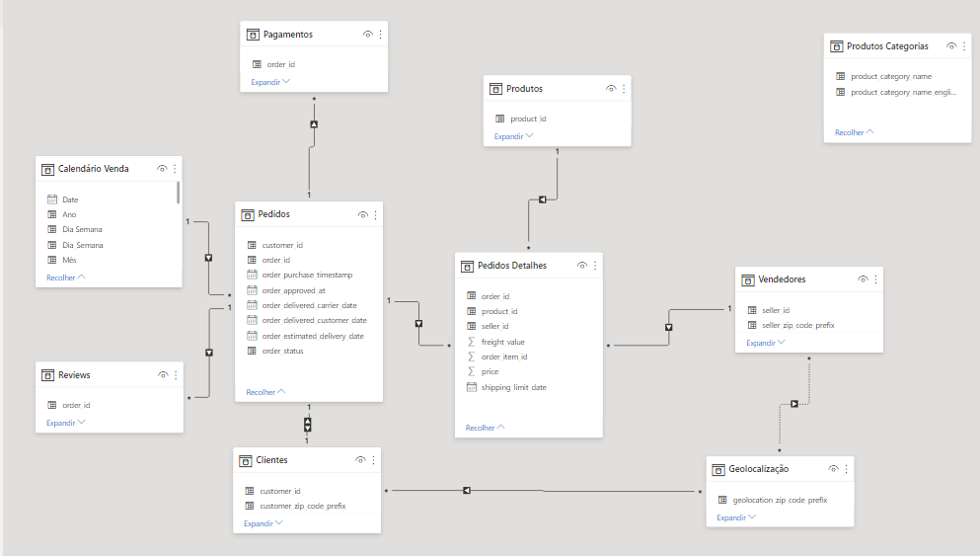The height and width of the screenshot is (556, 980).
Task: Toggle visibility eye on Clientes table
Action: coord(360,460)
